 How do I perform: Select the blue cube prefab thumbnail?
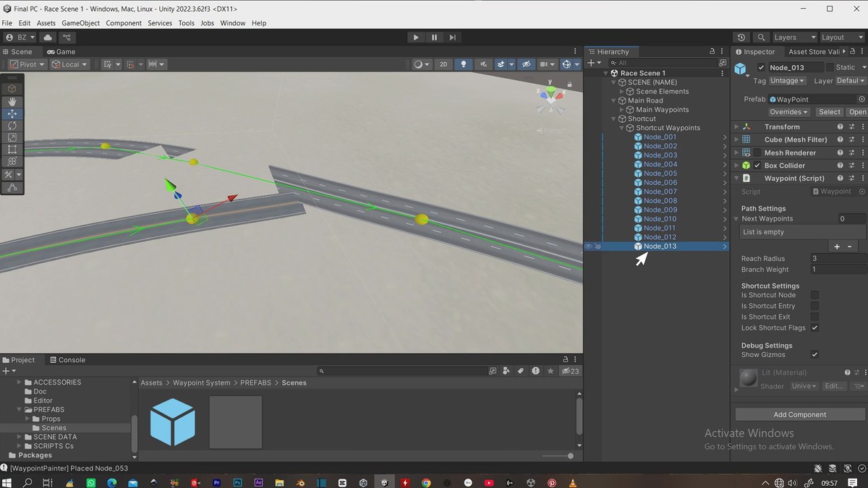(x=172, y=421)
